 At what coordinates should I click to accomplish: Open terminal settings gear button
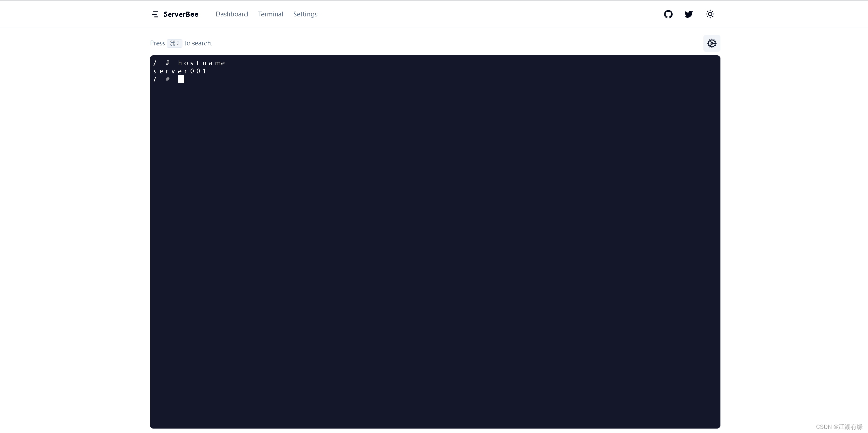tap(712, 43)
